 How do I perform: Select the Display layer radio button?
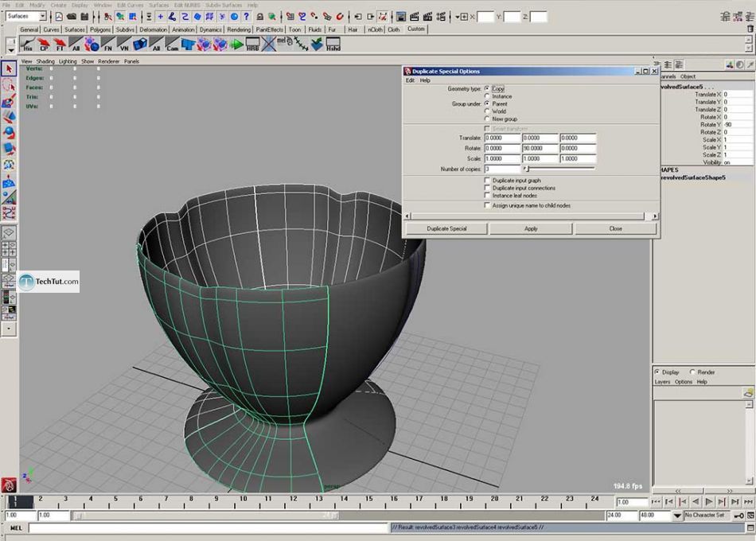click(x=657, y=372)
